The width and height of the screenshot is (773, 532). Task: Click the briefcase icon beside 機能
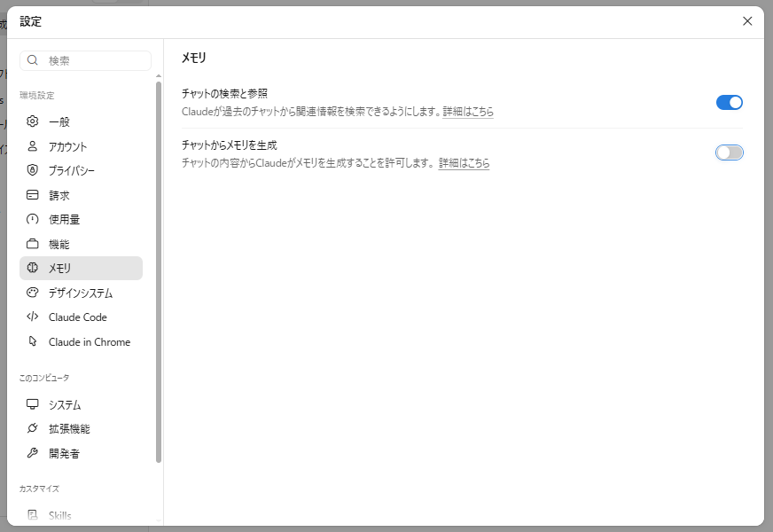[33, 244]
